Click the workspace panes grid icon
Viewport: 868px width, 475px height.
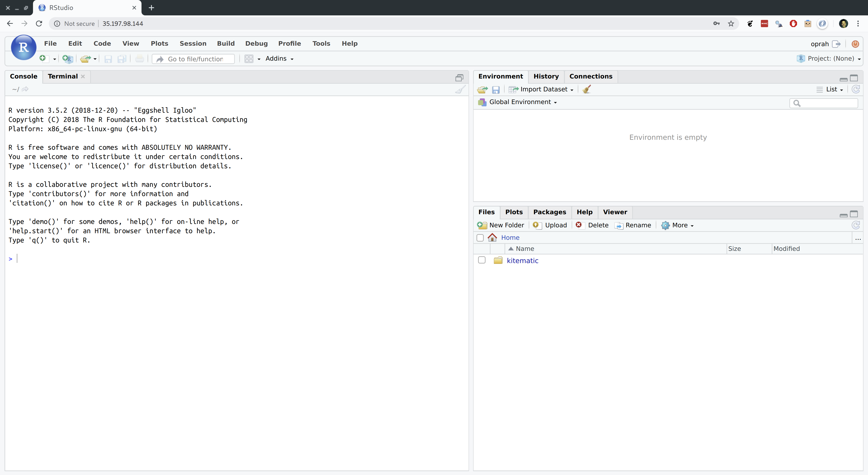pyautogui.click(x=249, y=59)
